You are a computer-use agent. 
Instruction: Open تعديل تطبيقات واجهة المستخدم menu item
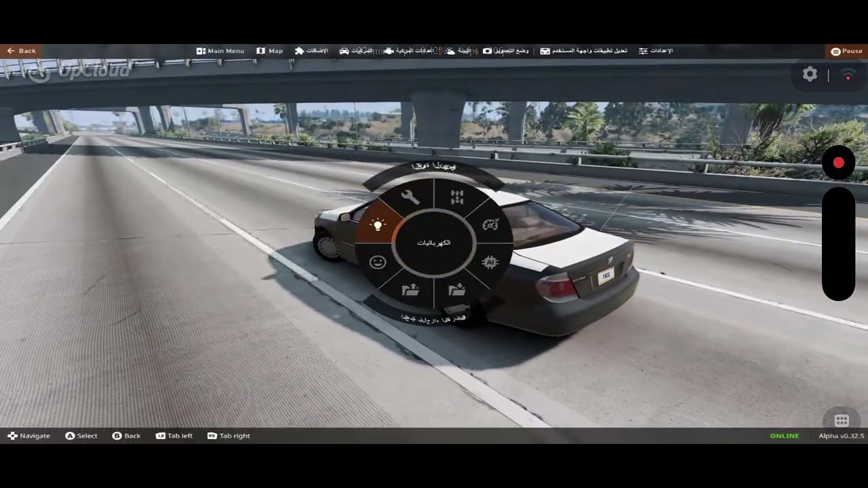click(584, 51)
